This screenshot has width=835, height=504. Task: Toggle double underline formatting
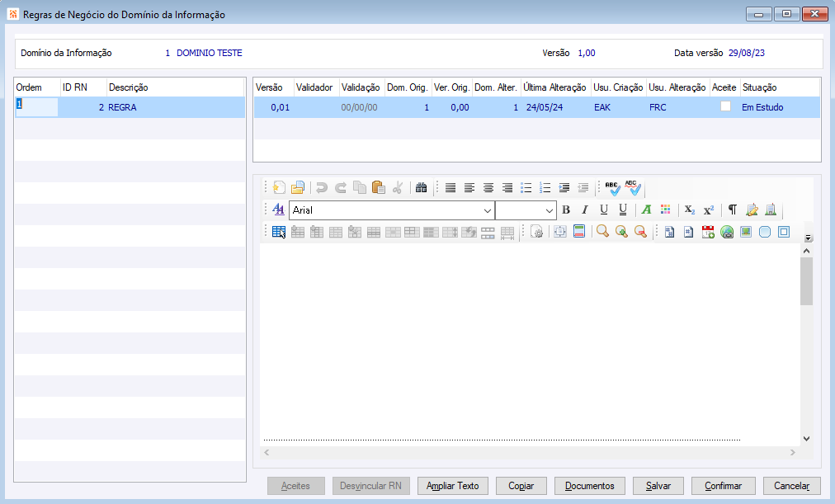pyautogui.click(x=622, y=210)
